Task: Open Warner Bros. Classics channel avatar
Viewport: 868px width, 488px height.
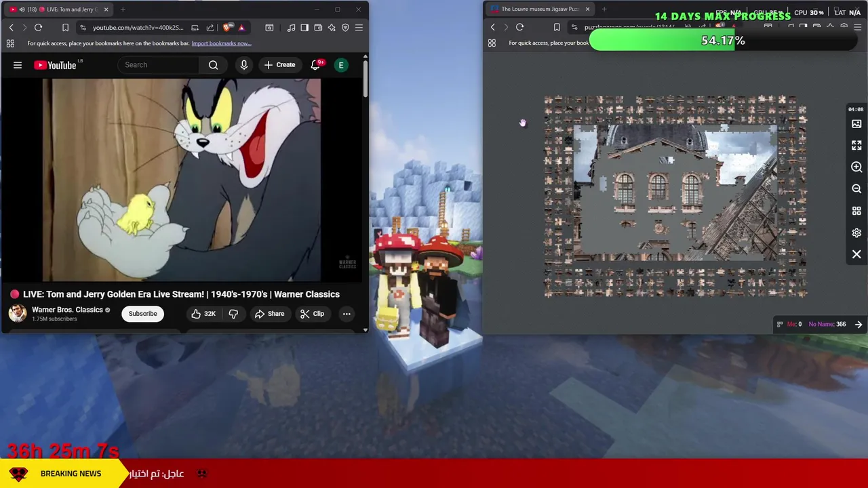Action: pos(18,313)
